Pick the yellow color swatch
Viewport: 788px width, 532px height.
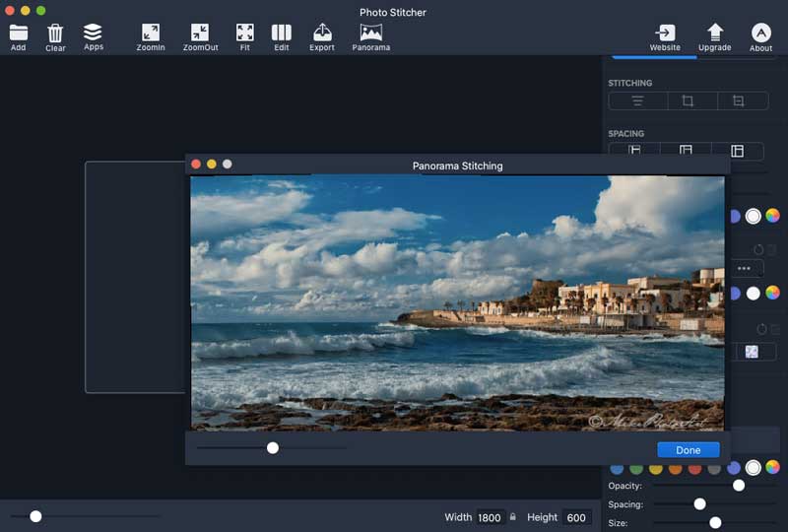656,469
